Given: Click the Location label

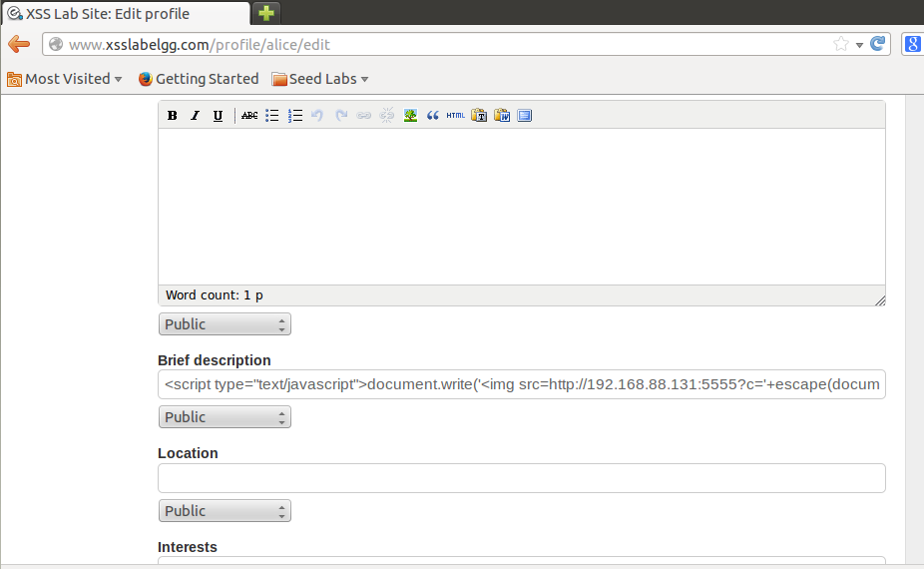Looking at the screenshot, I should click(188, 453).
